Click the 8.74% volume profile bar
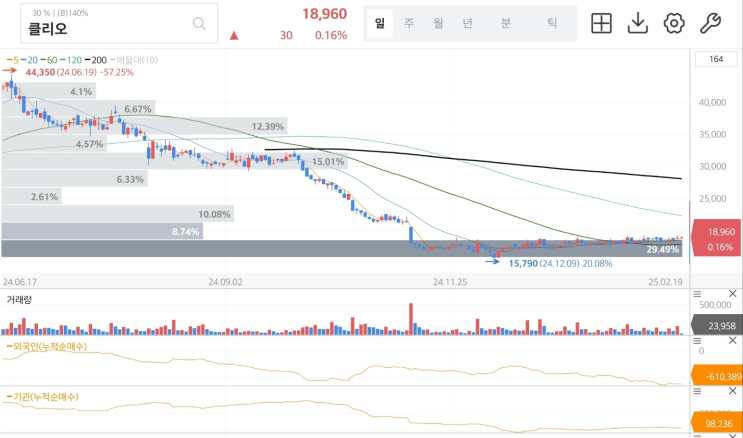Screen dimensions: 743x438 102,231
